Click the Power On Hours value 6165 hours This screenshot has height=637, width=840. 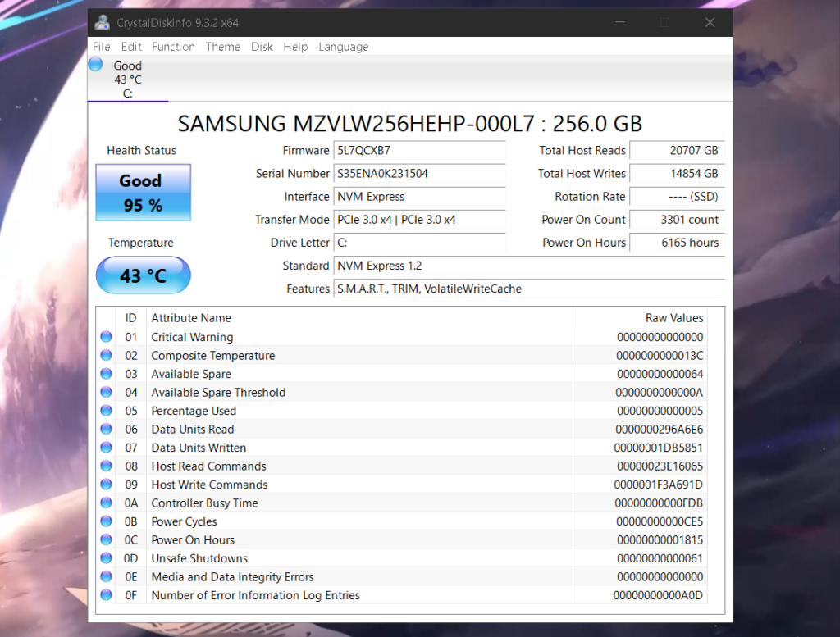point(677,243)
